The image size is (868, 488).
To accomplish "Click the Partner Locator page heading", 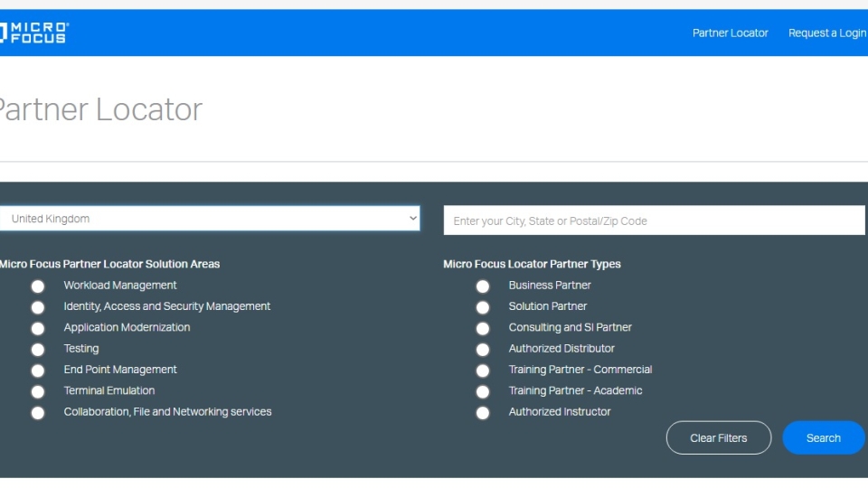I will pos(100,109).
